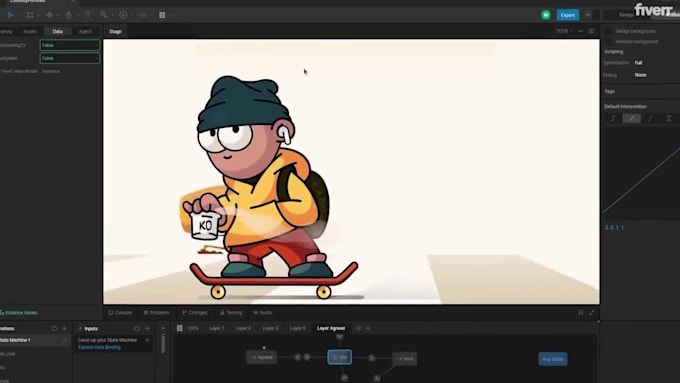Select the arrow Select tool in the toolbar

tap(10, 15)
